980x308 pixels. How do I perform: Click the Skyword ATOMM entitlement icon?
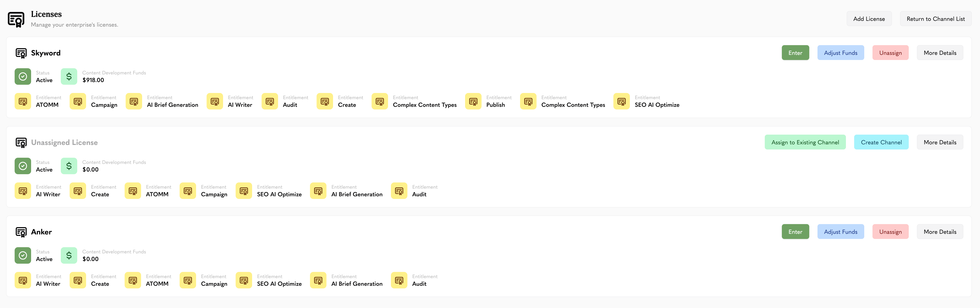point(23,101)
